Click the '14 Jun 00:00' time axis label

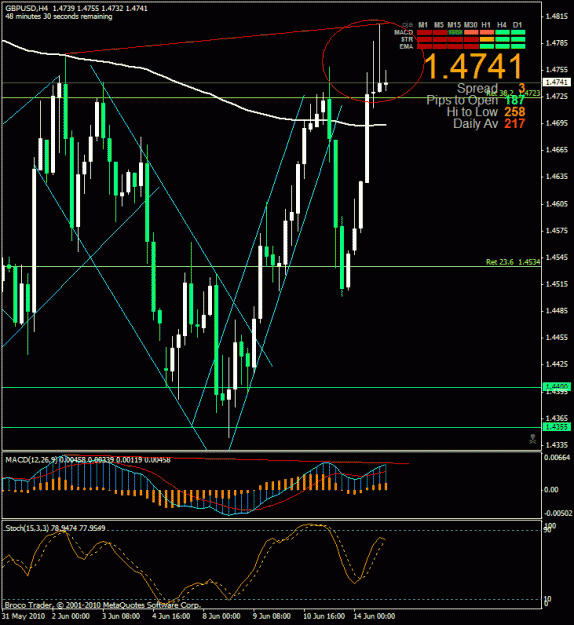(x=374, y=616)
